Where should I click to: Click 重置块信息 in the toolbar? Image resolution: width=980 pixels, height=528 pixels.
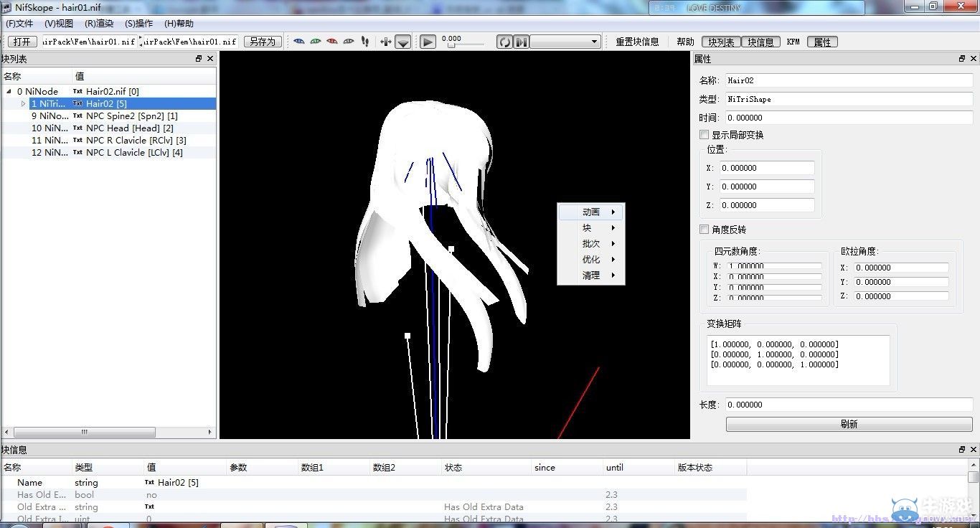click(637, 42)
